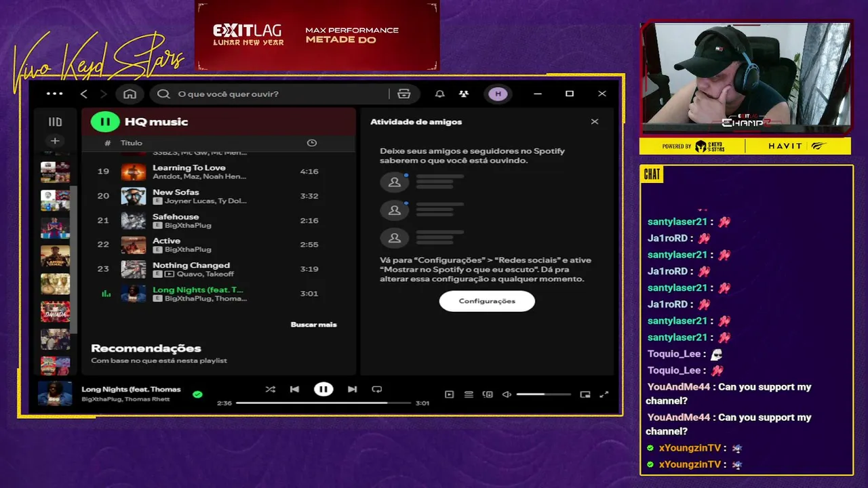
Task: Select track 'Learning To Love'
Action: 218,171
